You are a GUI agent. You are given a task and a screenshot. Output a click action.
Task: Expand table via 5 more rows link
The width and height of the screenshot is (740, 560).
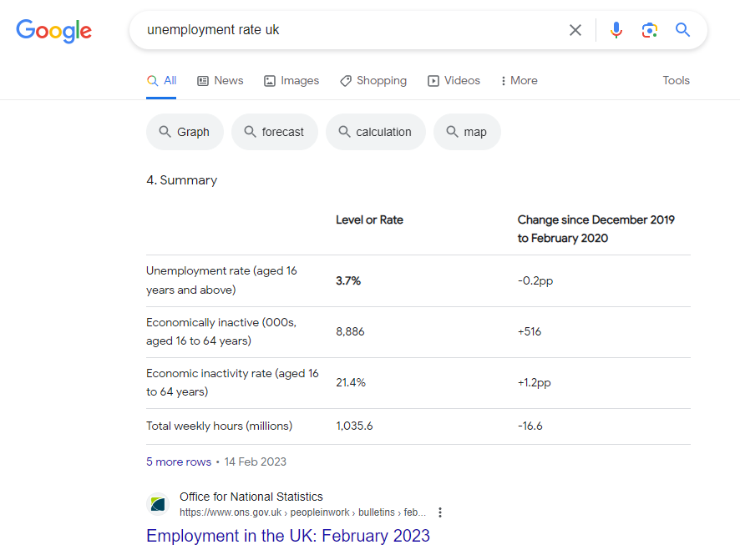click(x=179, y=462)
